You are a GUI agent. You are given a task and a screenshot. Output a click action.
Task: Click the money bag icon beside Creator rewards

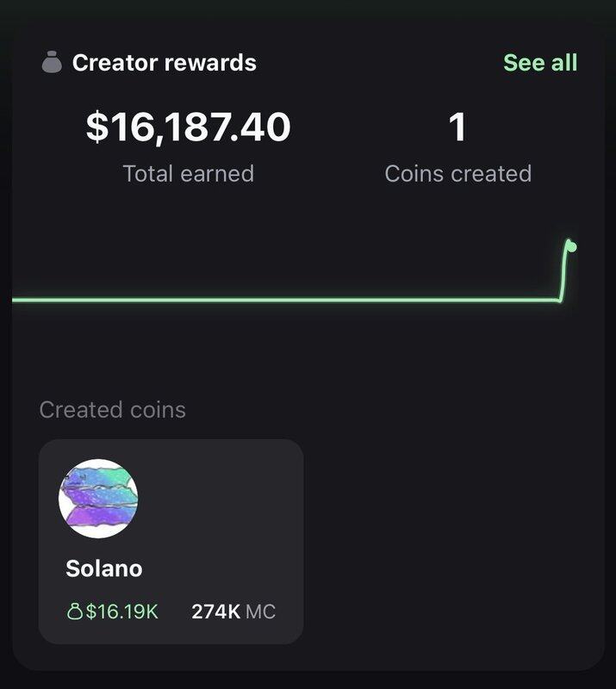click(x=52, y=63)
